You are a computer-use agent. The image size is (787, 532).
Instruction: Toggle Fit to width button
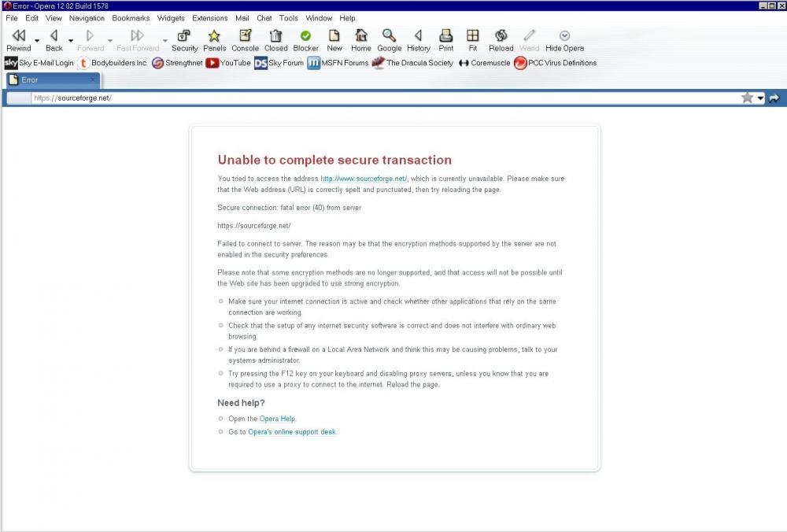click(x=473, y=35)
